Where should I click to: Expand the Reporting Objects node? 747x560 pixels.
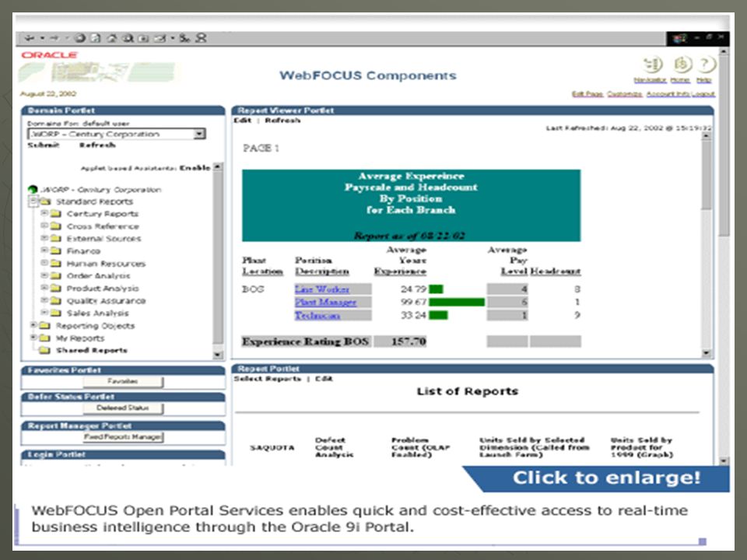pos(33,325)
